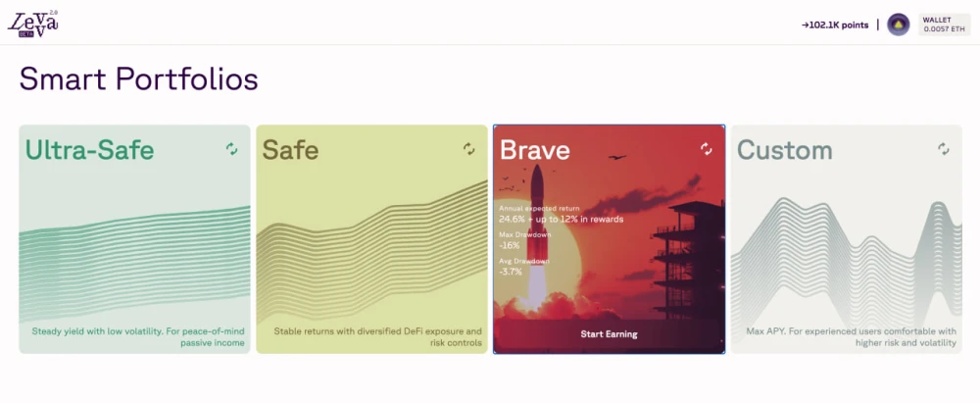This screenshot has height=403, width=980.
Task: Click the 'Steady yield with low volatility' description
Action: 138,336
